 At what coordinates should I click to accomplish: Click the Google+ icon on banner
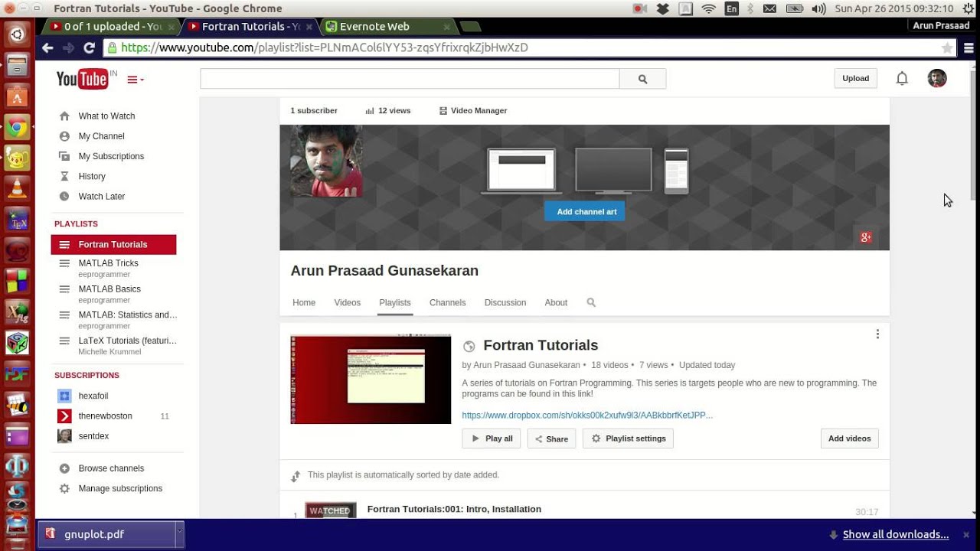coord(866,237)
